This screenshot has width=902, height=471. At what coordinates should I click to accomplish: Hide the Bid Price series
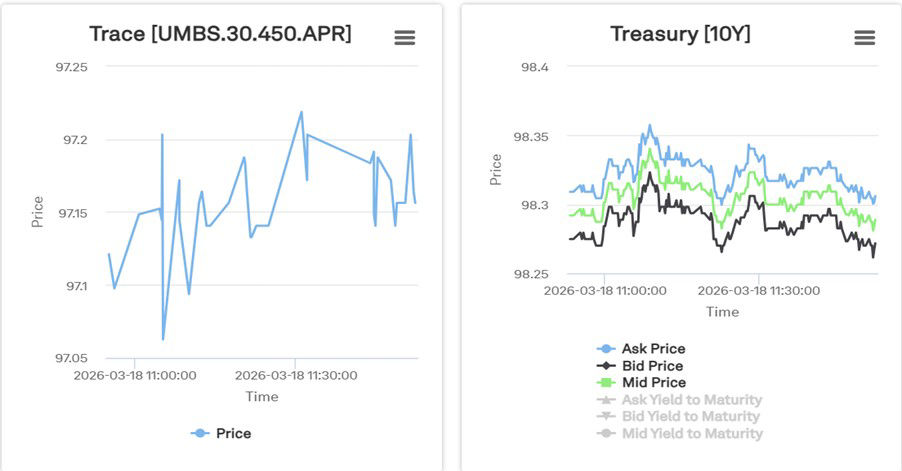(x=652, y=366)
